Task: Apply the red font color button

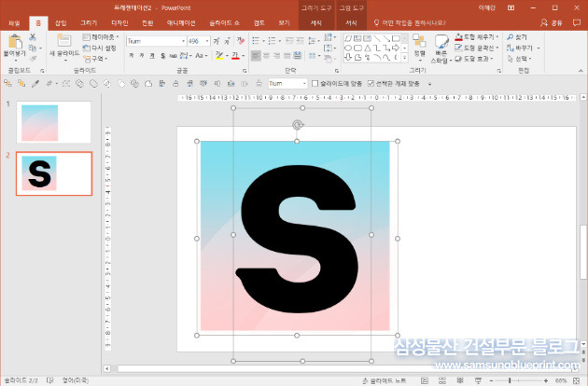Action: 235,55
